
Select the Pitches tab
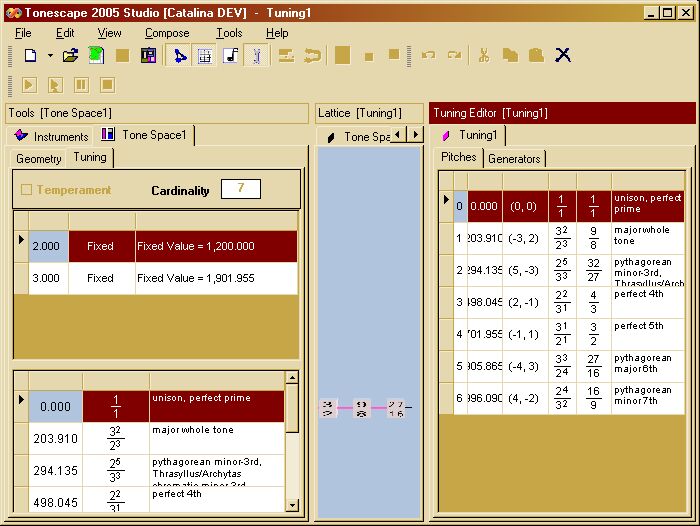pos(458,157)
